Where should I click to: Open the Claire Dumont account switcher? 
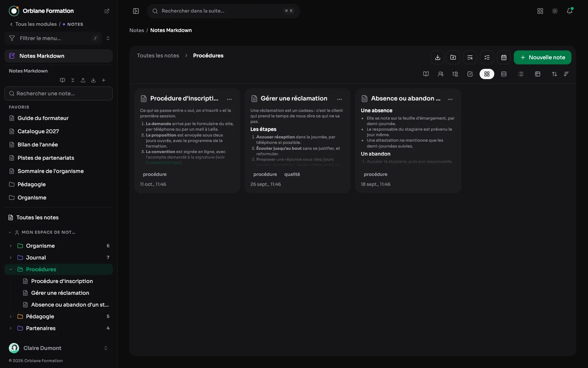coord(59,348)
